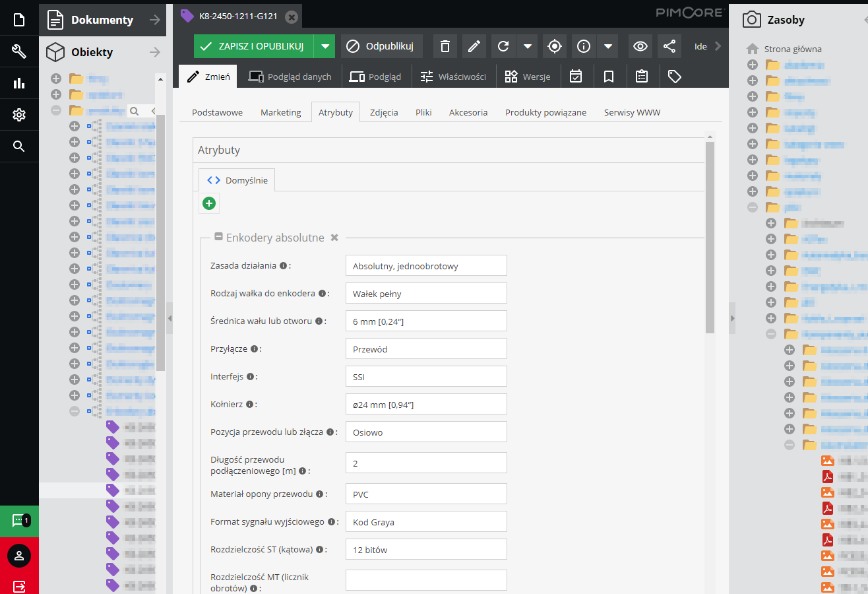
Task: Click the info icon beside Kołnierz
Action: [249, 404]
